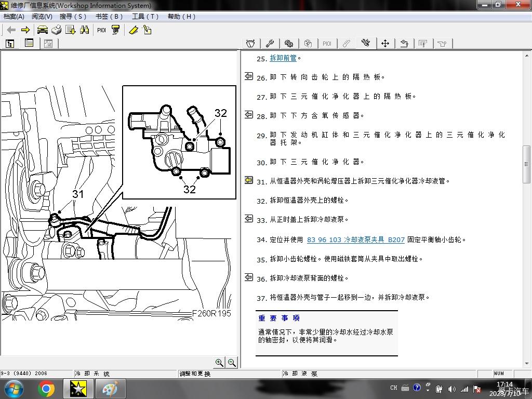Show illustration for step 33 via arrow icon
Viewport: 532px width, 399px height.
click(x=249, y=219)
